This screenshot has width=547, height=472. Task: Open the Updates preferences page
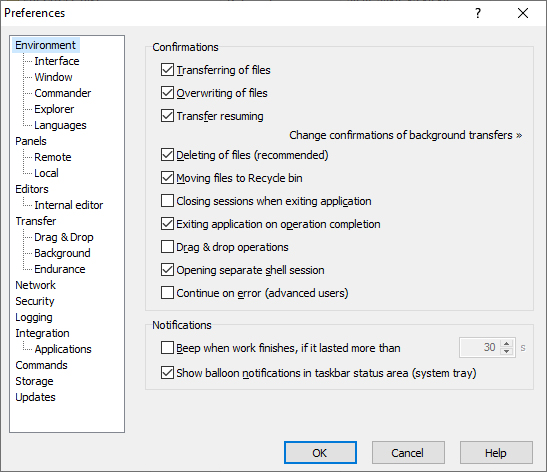coord(35,397)
